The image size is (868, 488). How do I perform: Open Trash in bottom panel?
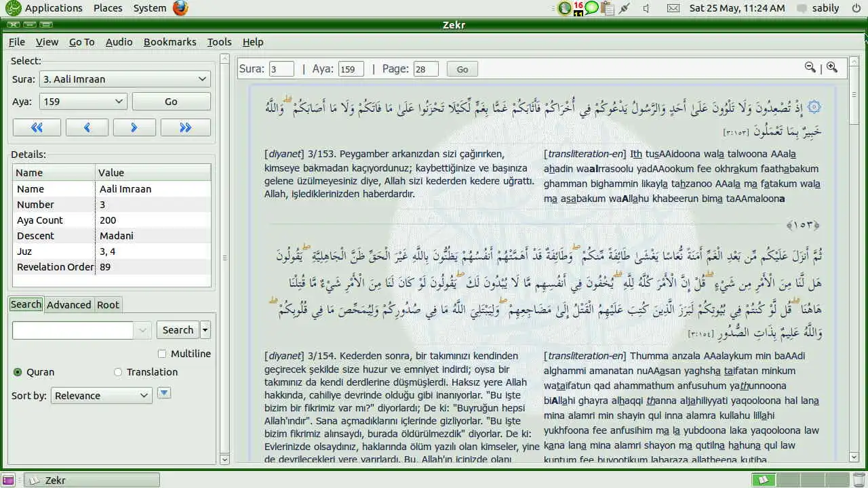pos(859,480)
